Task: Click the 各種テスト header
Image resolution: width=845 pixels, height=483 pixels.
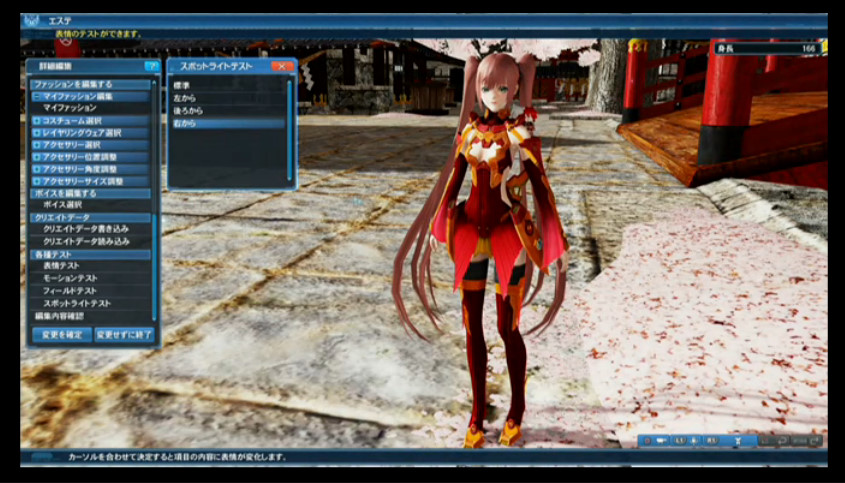Action: point(90,254)
